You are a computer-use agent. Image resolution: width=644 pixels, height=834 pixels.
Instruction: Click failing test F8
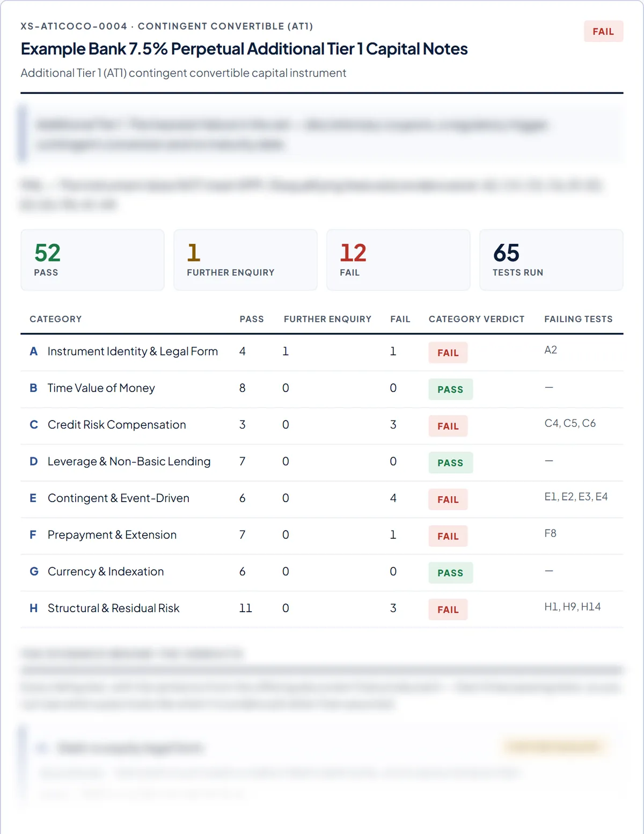(550, 533)
